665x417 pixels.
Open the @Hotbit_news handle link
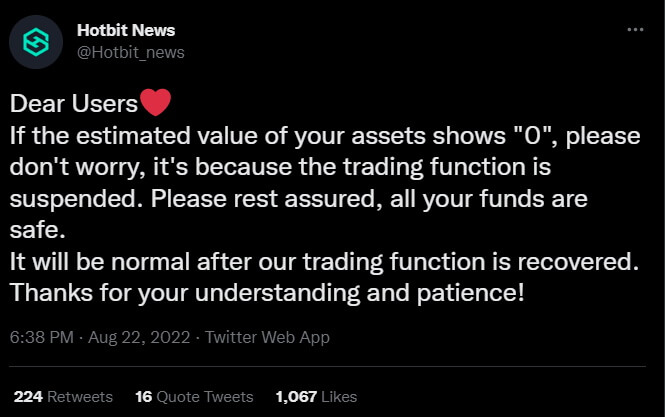pos(131,53)
